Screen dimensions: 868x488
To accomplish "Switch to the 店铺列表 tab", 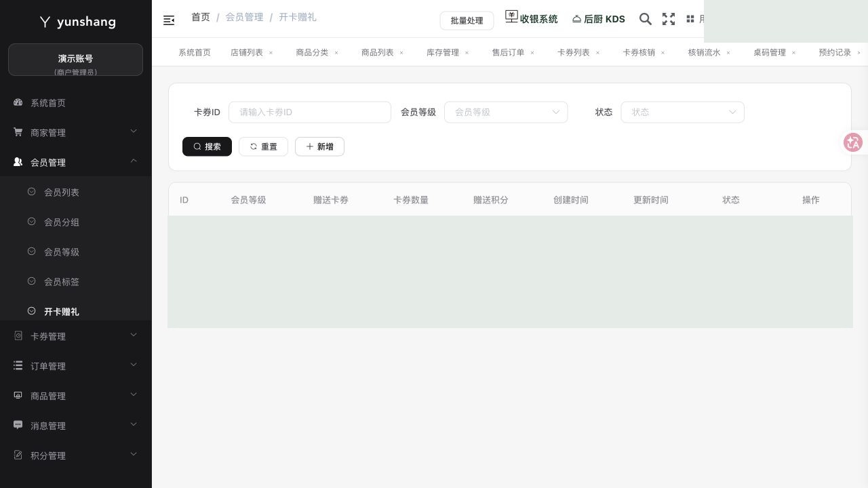I will click(246, 52).
